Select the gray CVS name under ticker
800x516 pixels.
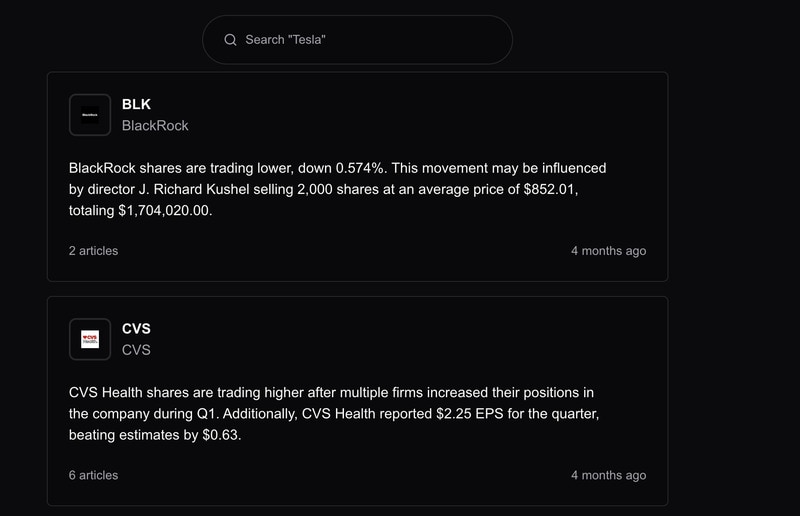(x=136, y=350)
